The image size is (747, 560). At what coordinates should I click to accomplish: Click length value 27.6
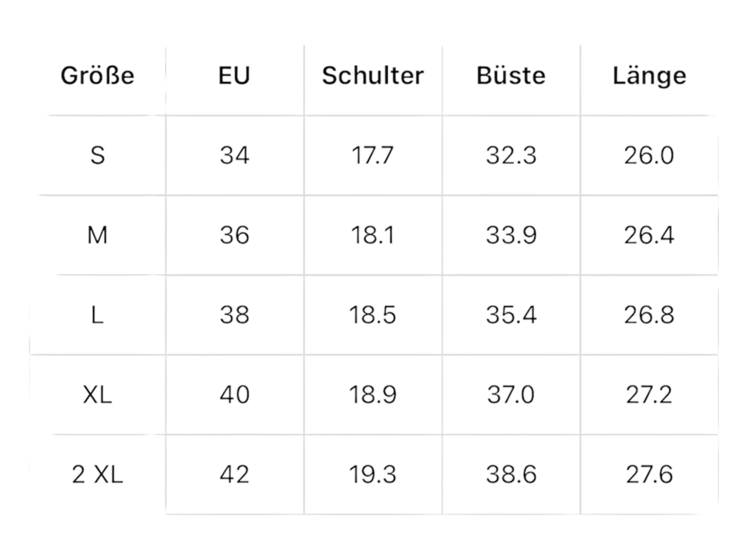(649, 474)
